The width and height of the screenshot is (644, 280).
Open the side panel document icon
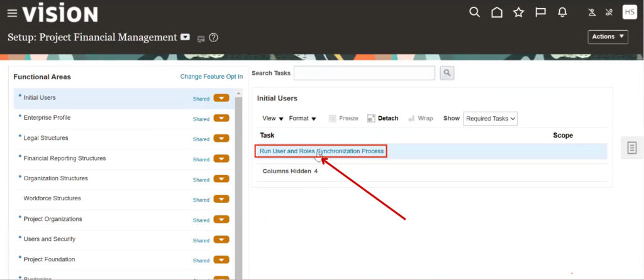pyautogui.click(x=632, y=148)
